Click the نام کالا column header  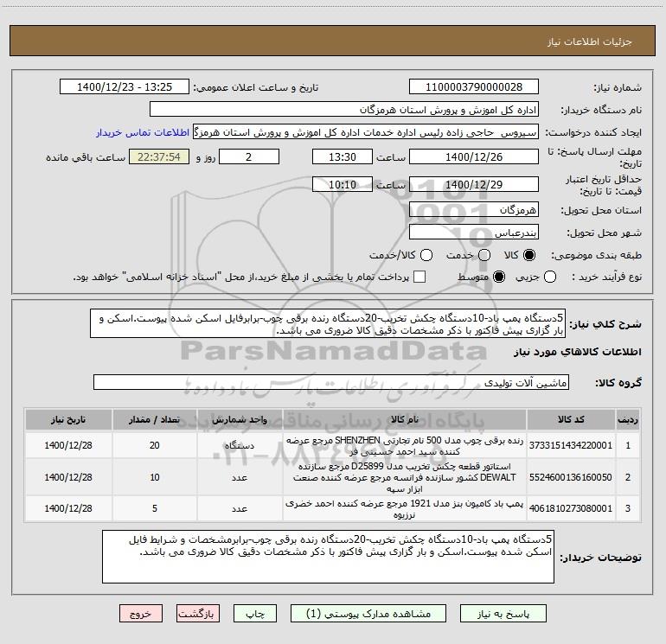(x=405, y=419)
